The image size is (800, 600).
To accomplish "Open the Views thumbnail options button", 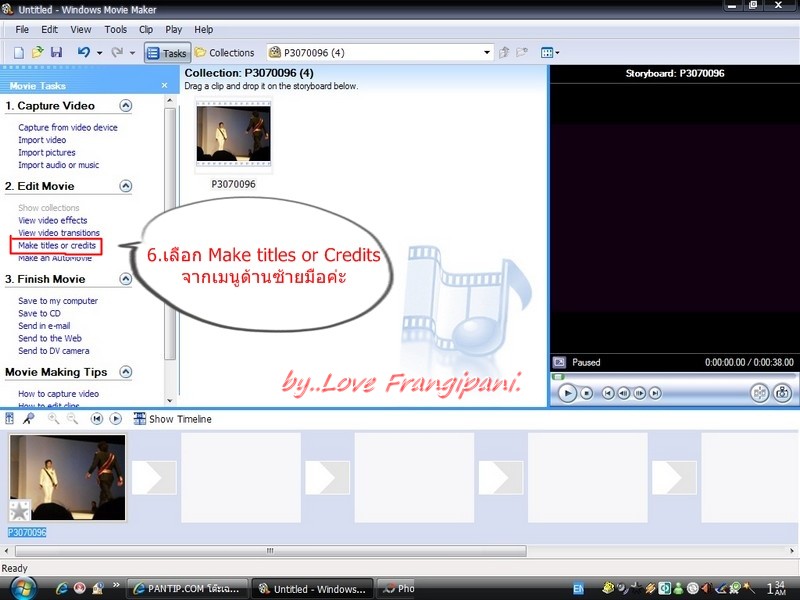I will [550, 53].
